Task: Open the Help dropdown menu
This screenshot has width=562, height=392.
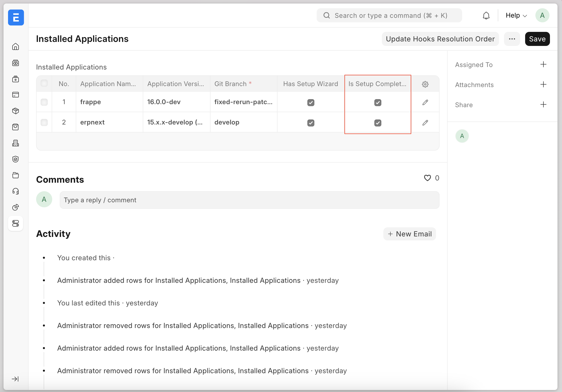Action: pyautogui.click(x=515, y=15)
